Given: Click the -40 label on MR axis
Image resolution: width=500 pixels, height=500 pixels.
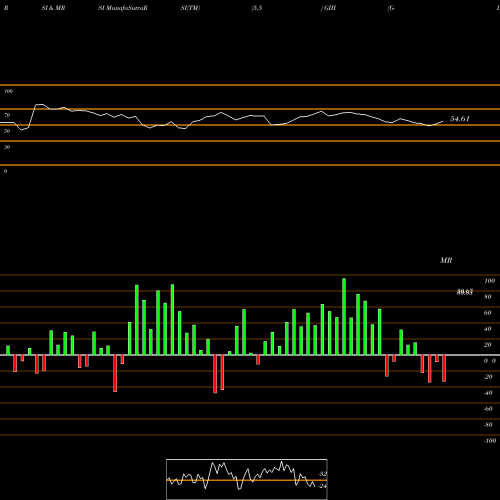Looking at the screenshot, I should 488,393.
